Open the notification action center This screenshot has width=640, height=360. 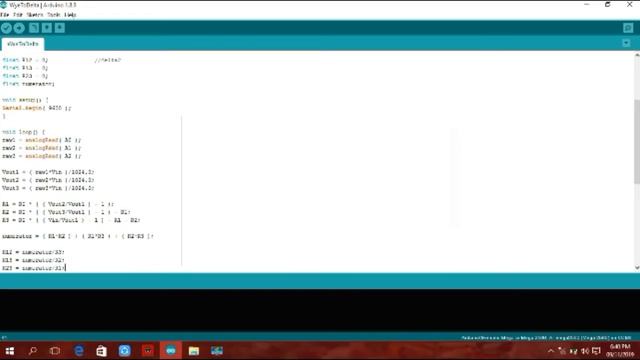click(x=596, y=351)
